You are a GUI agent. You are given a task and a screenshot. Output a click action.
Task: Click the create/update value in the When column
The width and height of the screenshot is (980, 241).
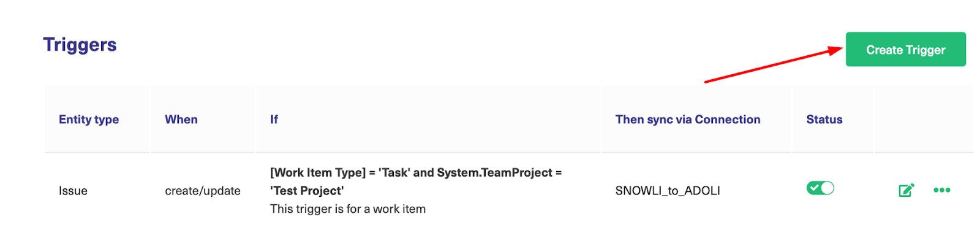tap(203, 191)
